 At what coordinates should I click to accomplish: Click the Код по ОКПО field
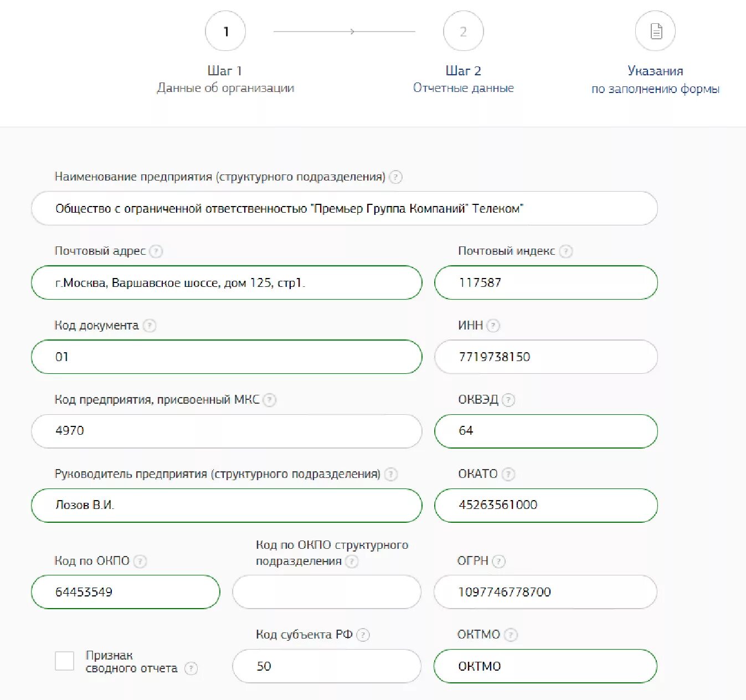click(x=126, y=592)
